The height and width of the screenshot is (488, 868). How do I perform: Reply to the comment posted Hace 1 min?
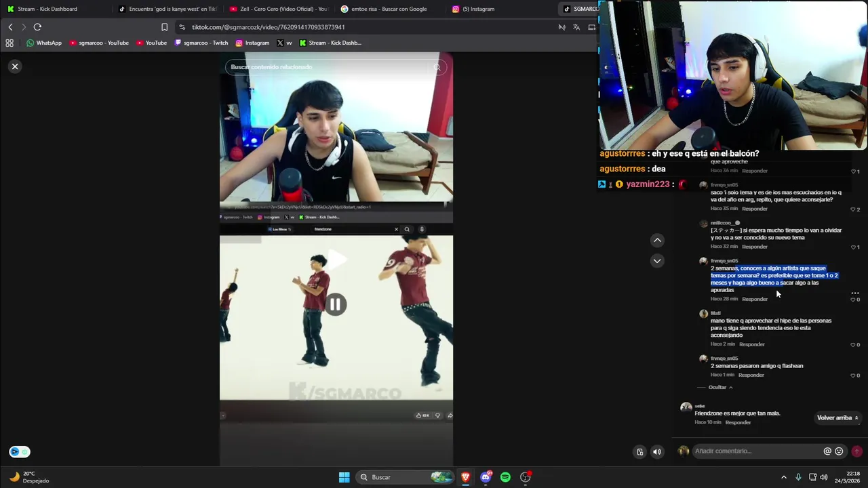pyautogui.click(x=751, y=375)
